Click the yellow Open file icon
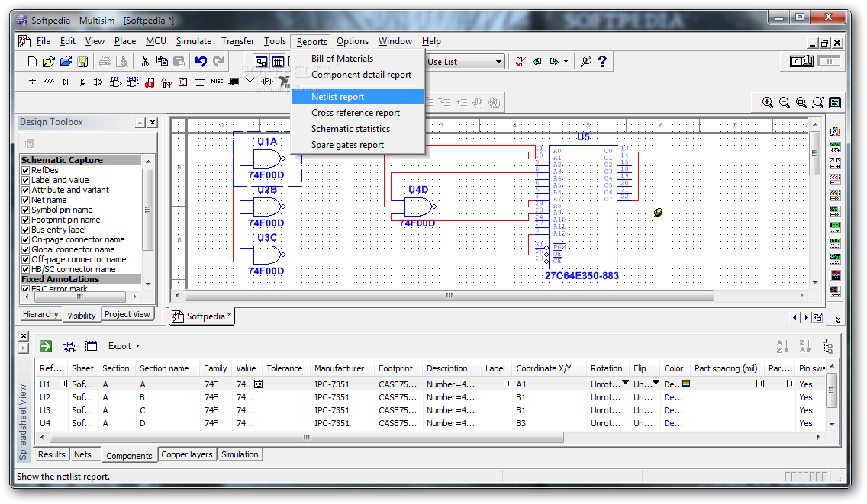This screenshot has width=867, height=504. tap(49, 61)
